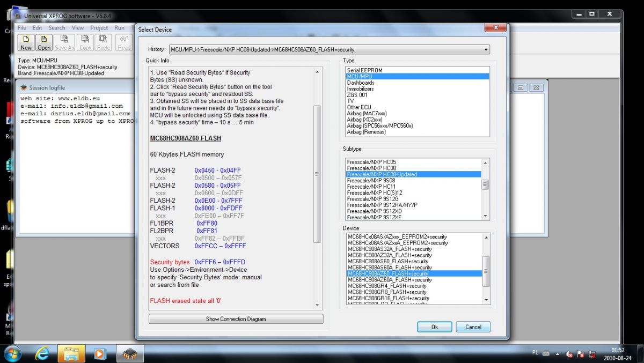
Task: Select MC68HC908GR16_FLASH+security device
Action: 413,298
